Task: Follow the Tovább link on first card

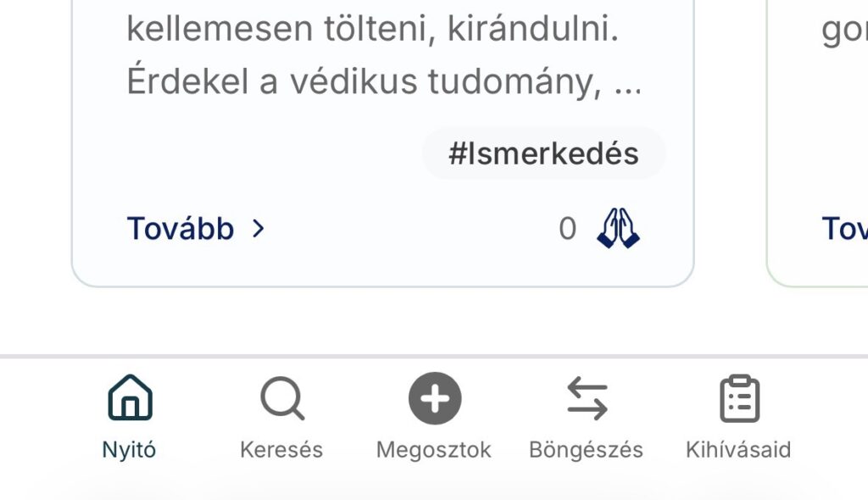Action: pos(181,229)
